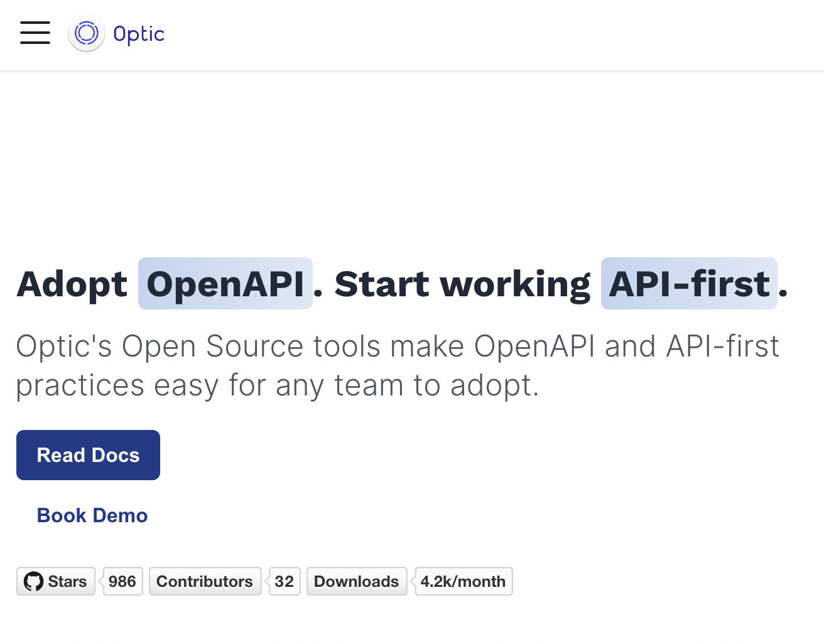Open the hamburger navigation menu
The image size is (824, 644).
(x=35, y=33)
